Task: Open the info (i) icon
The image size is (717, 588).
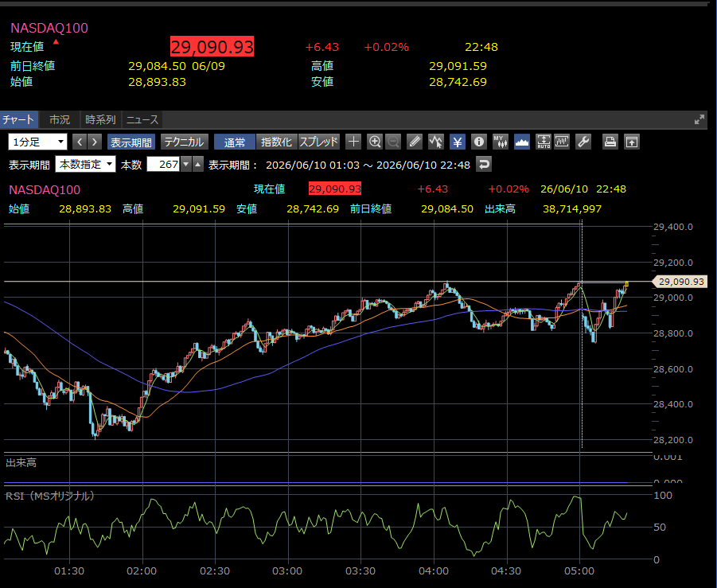Action: (x=479, y=142)
